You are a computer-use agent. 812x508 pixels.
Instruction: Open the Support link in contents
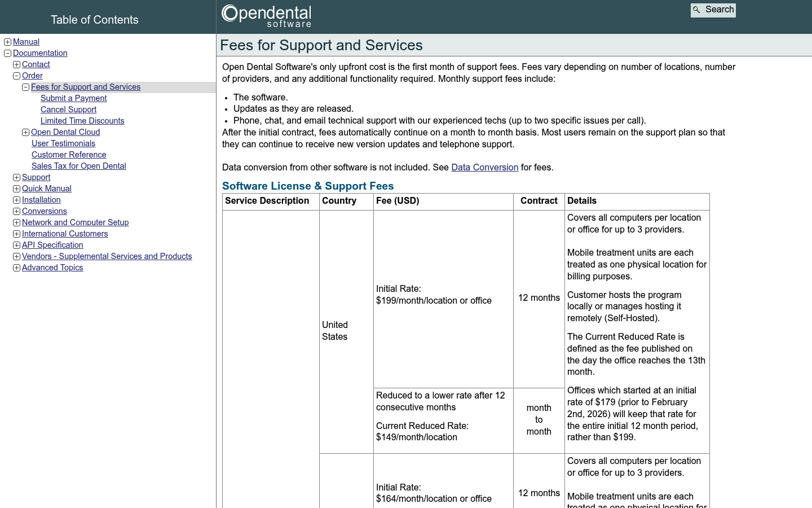coord(36,177)
